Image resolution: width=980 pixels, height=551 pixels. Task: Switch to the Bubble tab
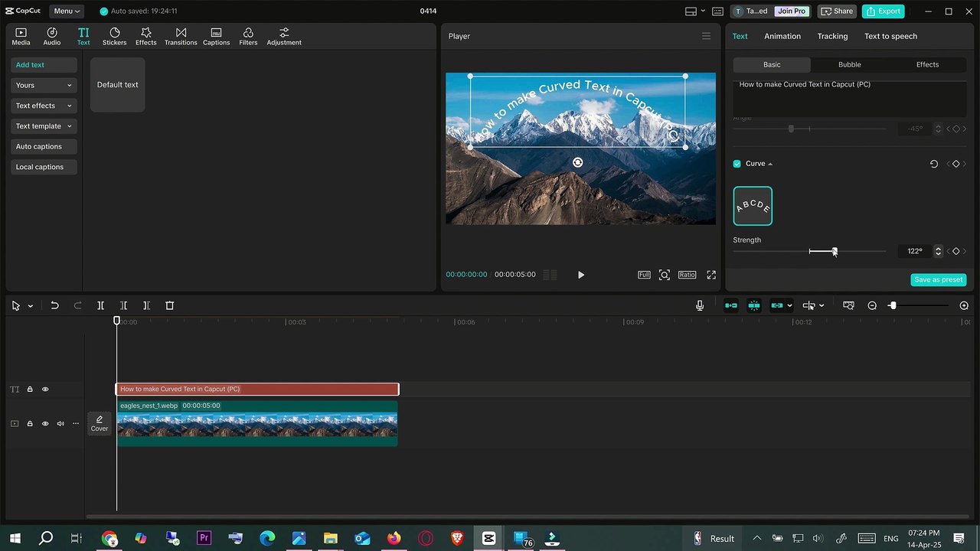point(849,65)
